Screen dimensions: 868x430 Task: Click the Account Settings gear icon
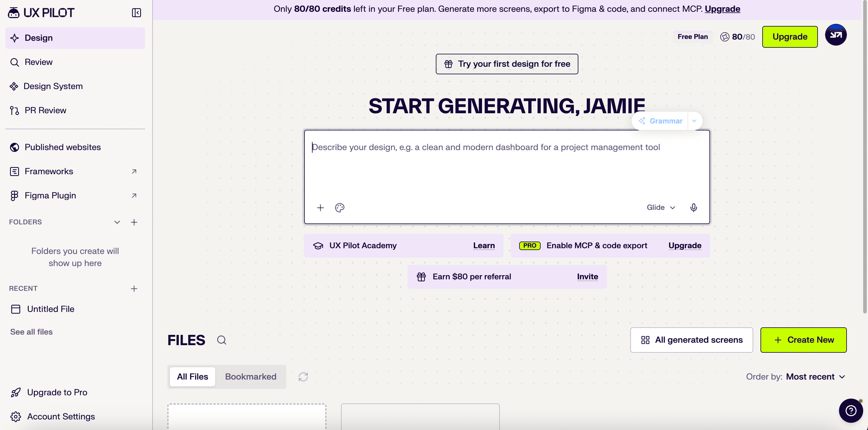[16, 416]
